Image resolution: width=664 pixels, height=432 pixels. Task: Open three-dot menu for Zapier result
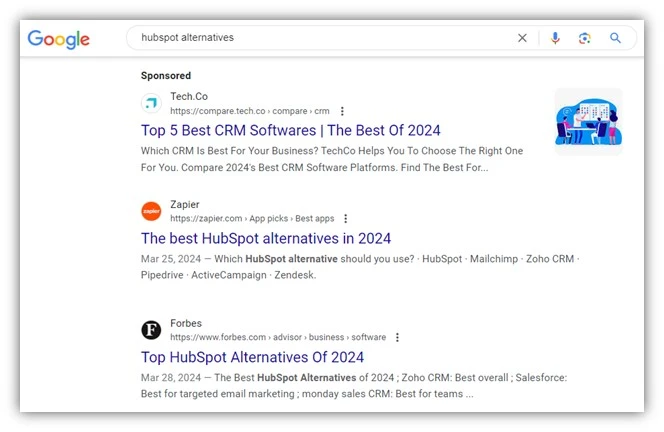coord(346,219)
